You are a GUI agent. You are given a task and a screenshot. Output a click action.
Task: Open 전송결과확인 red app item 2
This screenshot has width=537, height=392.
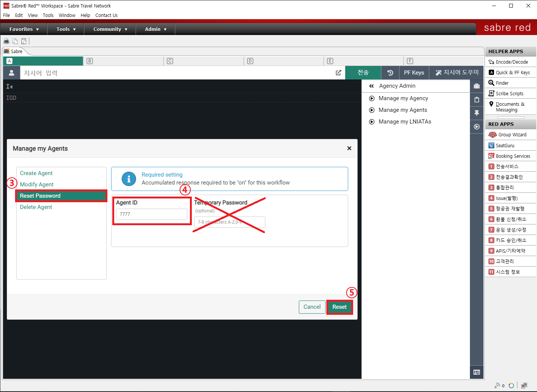[511, 177]
